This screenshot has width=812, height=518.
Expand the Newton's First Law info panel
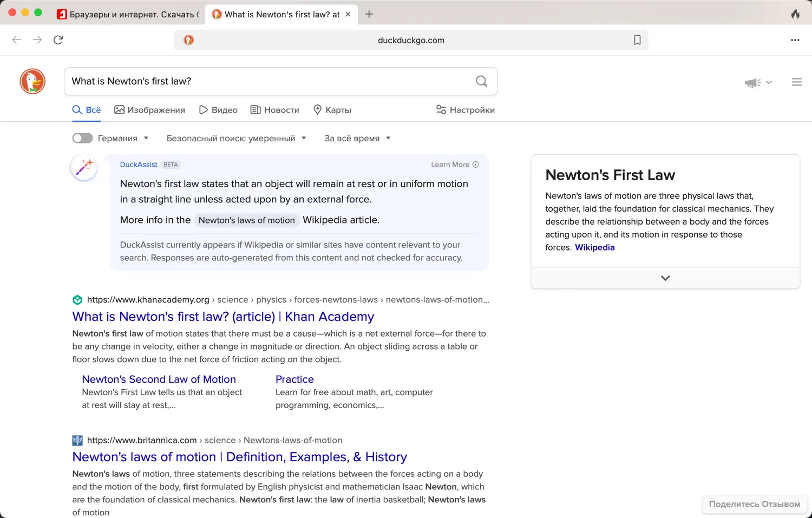click(x=665, y=278)
